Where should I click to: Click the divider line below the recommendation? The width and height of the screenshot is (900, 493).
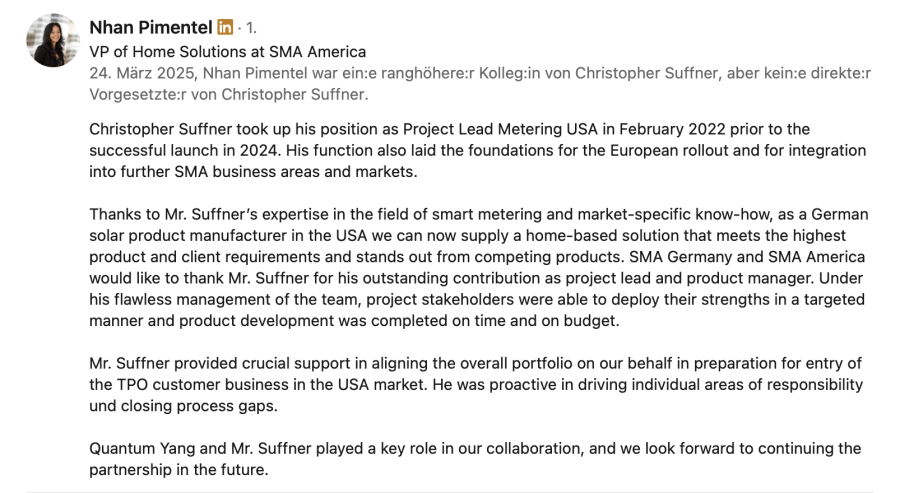pos(450,491)
